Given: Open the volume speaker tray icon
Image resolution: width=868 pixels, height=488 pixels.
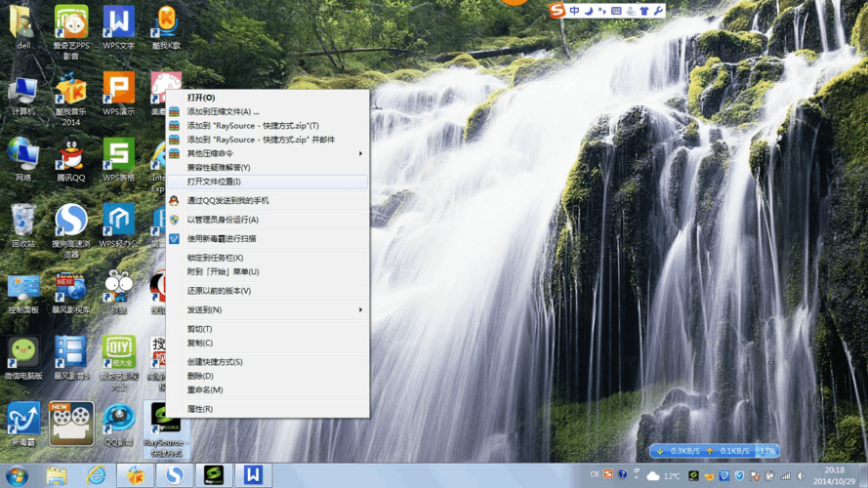Looking at the screenshot, I should 801,476.
